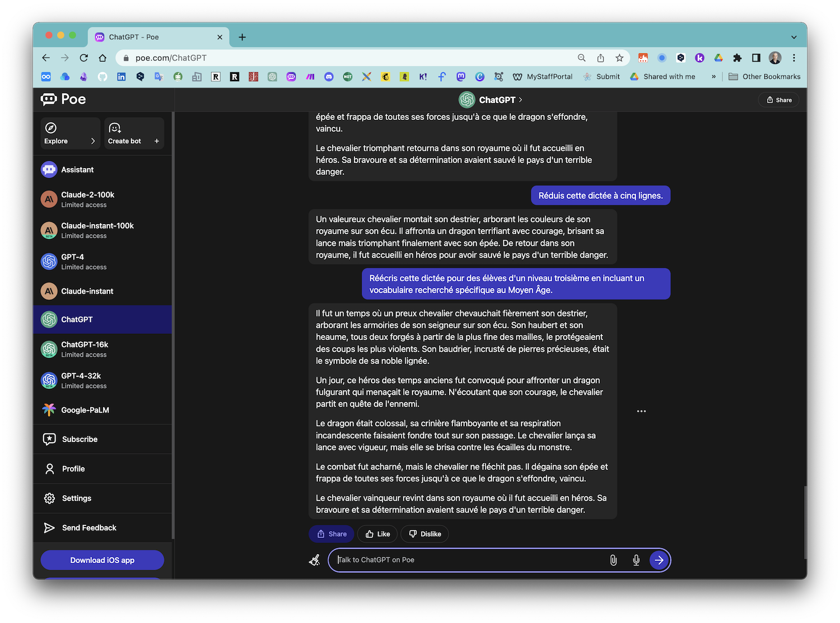Select the Google-PaLM bot
Image resolution: width=840 pixels, height=623 pixels.
(102, 410)
